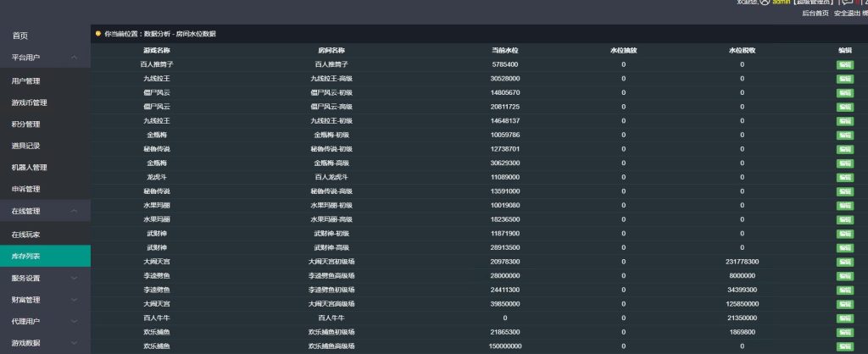Screen dimensions: 868x354
Task: Select the water level value 5785400
Action: [x=505, y=64]
